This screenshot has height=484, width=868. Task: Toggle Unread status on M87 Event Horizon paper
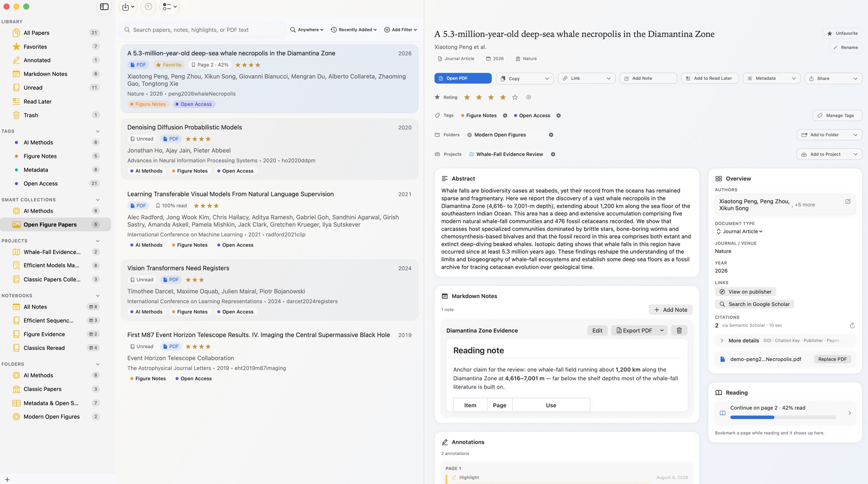pyautogui.click(x=142, y=347)
